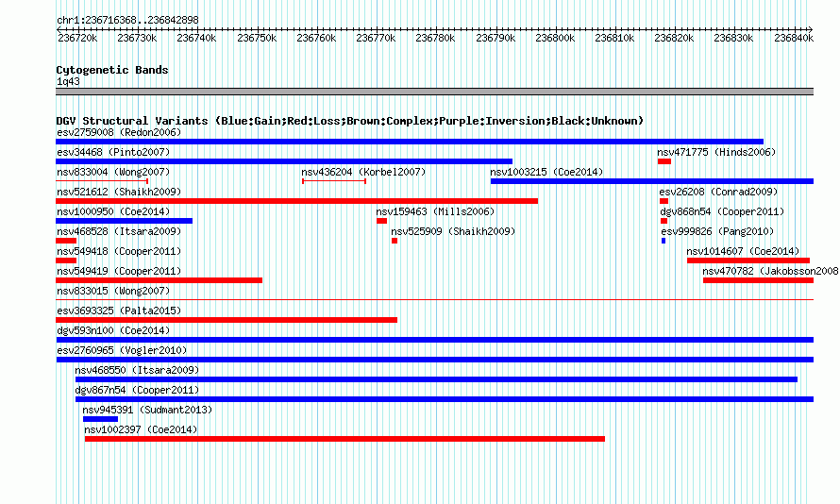Image resolution: width=840 pixels, height=504 pixels.
Task: Open the nsv468528 (Itsara2009) label
Action: [119, 231]
